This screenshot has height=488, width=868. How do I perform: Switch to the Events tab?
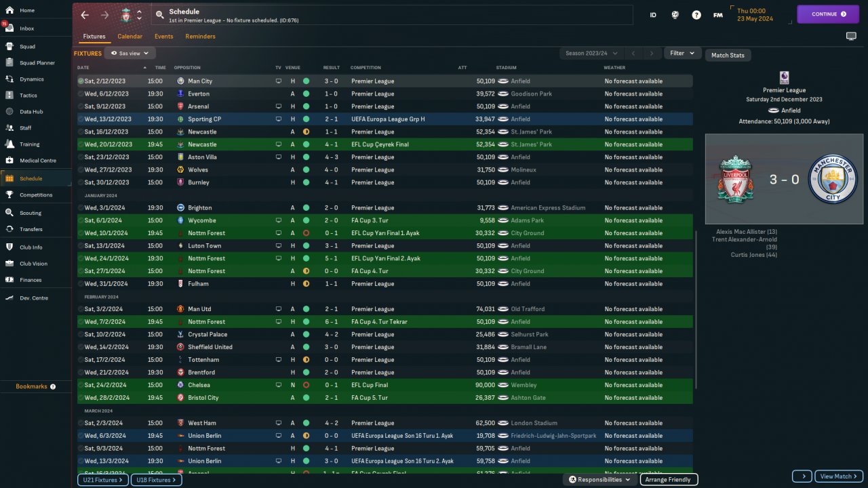pyautogui.click(x=163, y=37)
